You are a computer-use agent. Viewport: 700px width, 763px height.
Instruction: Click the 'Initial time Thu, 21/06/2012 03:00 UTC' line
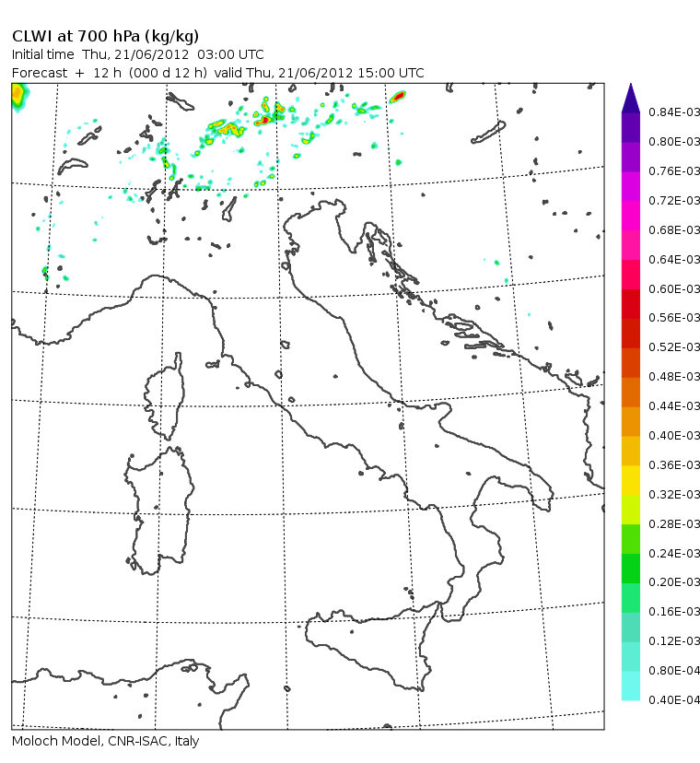coord(137,54)
